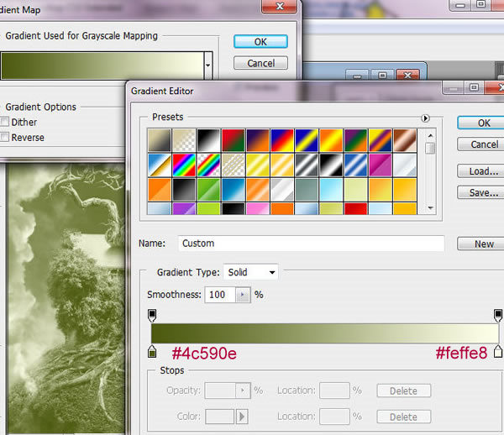Select the right pale yellow color stop
This screenshot has height=435, width=504.
coord(498,351)
